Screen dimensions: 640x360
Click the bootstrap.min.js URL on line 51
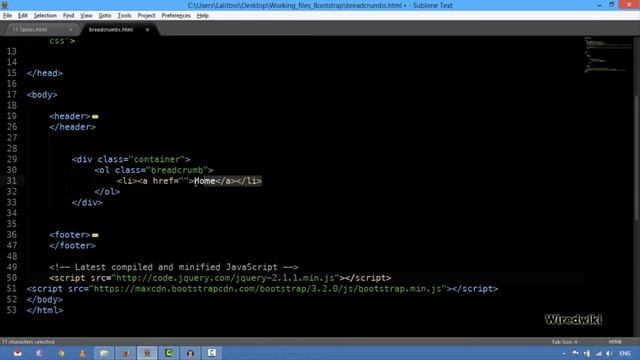[268, 289]
